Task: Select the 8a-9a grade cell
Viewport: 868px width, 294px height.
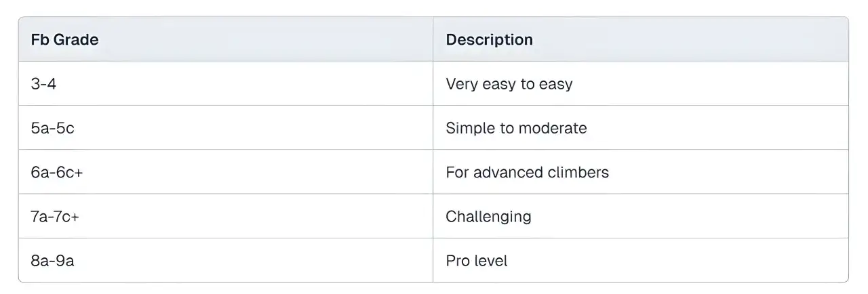Action: pos(52,261)
